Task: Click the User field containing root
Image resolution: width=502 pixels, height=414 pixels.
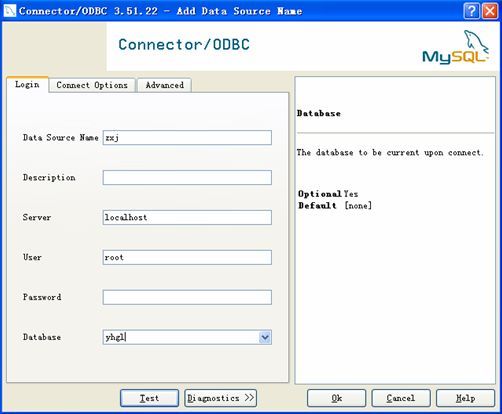Action: click(x=187, y=257)
